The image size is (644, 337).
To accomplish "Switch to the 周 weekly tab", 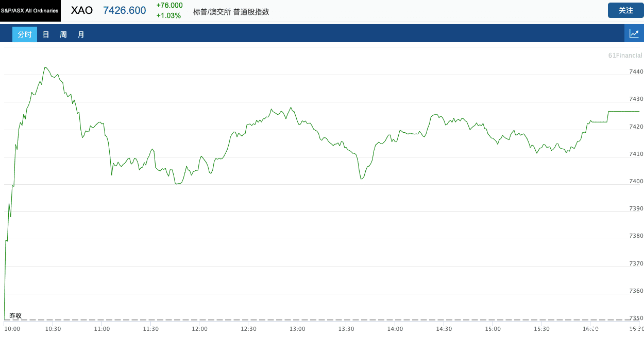I will click(63, 34).
